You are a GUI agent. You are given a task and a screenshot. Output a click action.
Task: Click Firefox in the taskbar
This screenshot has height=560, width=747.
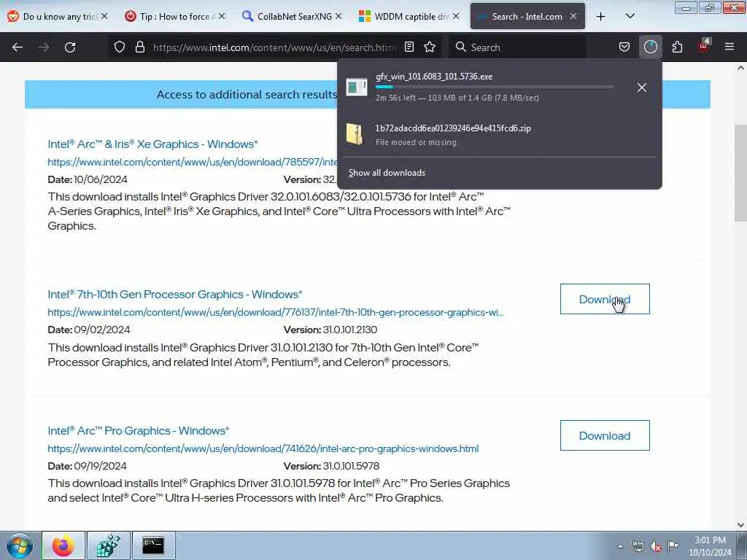click(63, 545)
